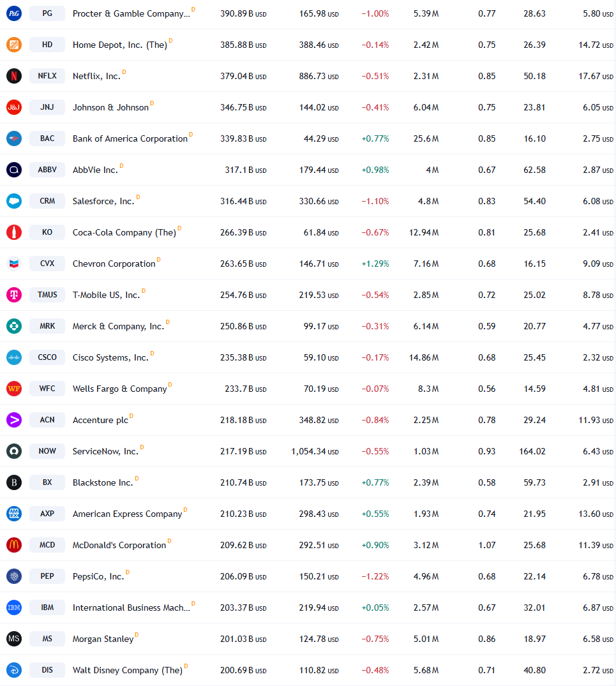616x686 pixels.
Task: Select American Express EPS 13.60 USD
Action: click(596, 514)
